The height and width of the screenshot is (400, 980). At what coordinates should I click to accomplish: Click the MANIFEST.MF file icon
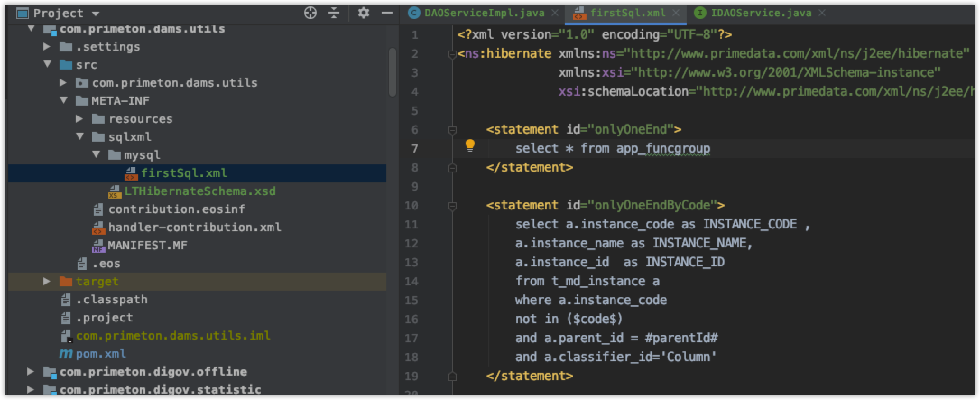(98, 246)
